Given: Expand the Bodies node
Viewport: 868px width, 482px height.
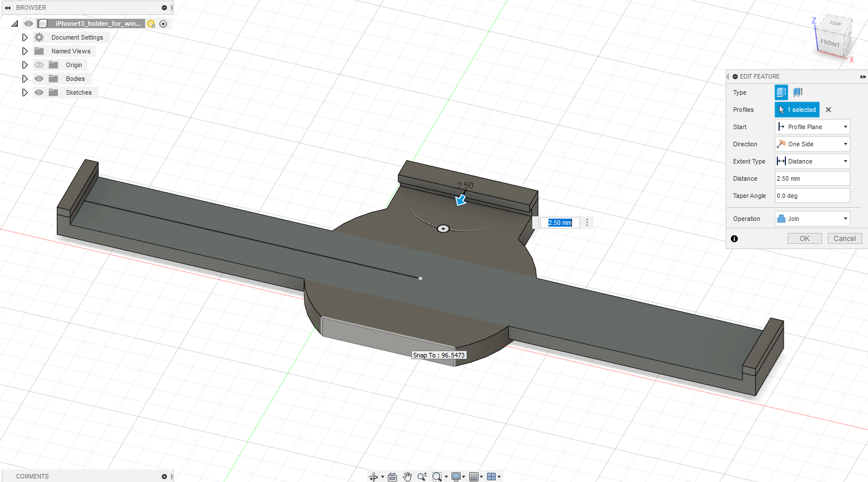Looking at the screenshot, I should [x=25, y=79].
